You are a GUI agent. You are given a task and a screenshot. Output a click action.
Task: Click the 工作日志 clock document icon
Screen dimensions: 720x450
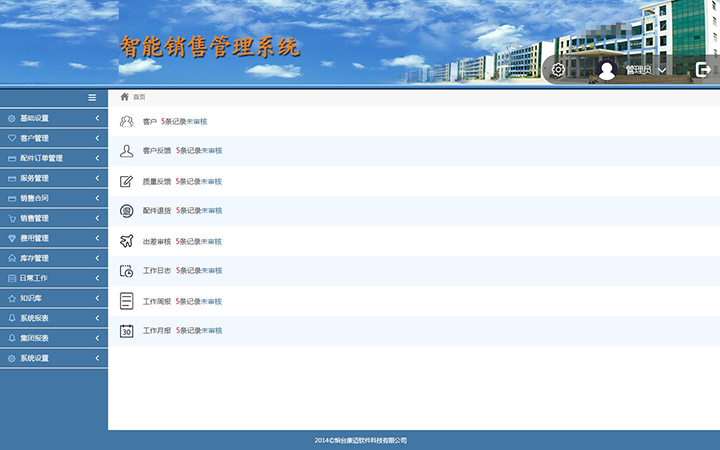tap(126, 271)
